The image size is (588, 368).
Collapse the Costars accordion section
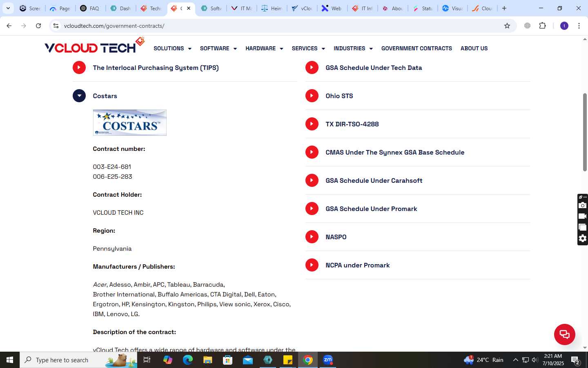click(79, 96)
